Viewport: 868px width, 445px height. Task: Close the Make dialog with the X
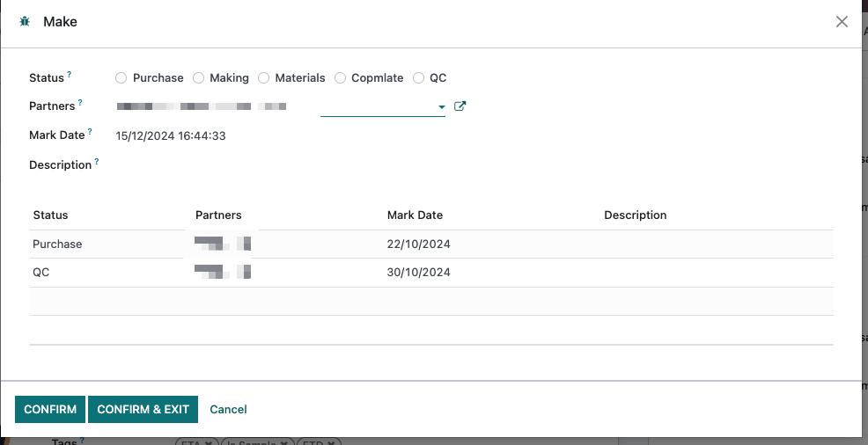[842, 22]
